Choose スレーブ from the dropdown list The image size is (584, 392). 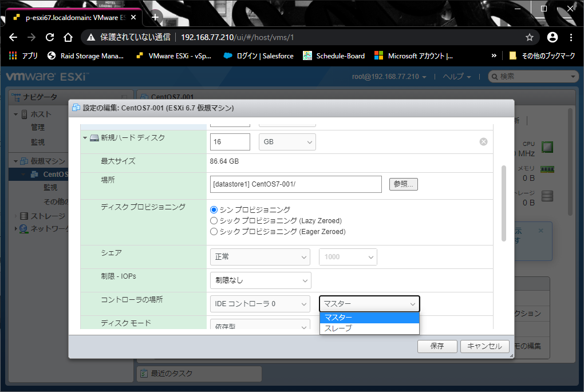(369, 328)
